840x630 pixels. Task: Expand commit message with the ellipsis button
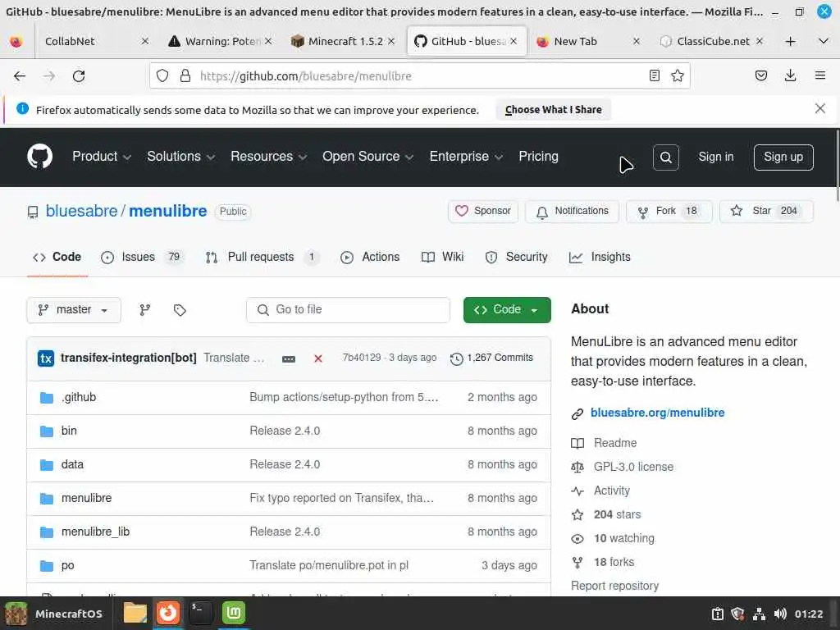288,358
